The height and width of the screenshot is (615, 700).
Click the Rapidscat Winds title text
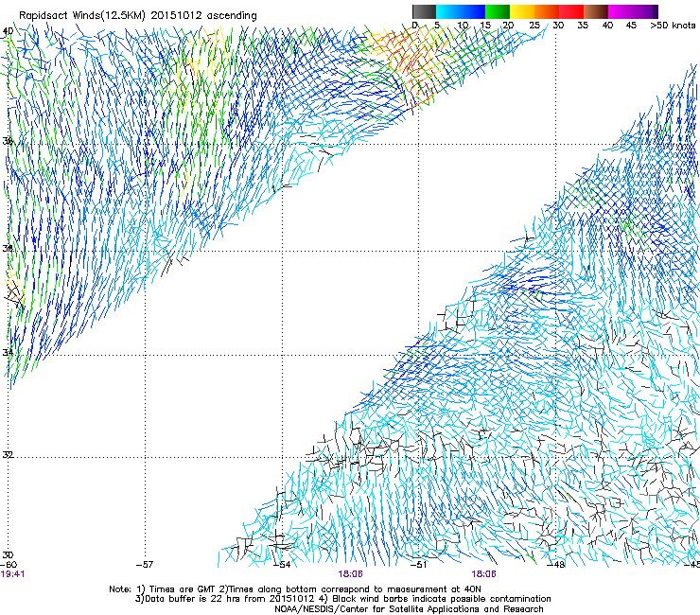(137, 15)
